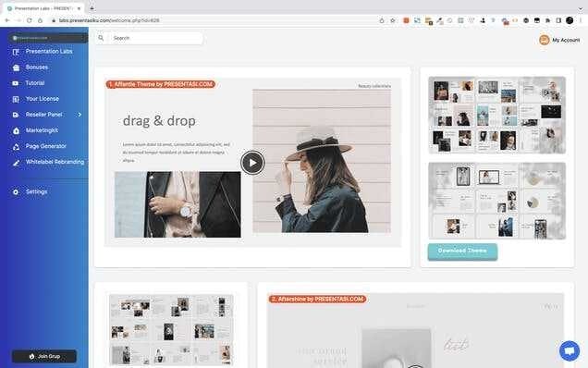Click the browser home icon
Image resolution: width=588 pixels, height=368 pixels.
pyautogui.click(x=40, y=20)
